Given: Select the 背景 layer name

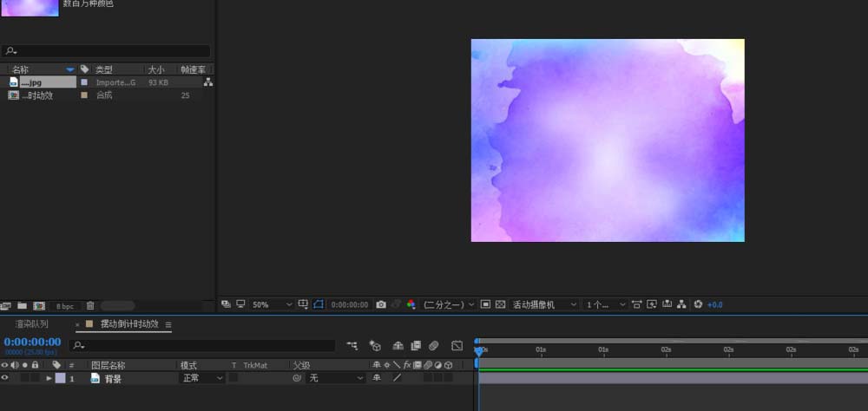Looking at the screenshot, I should (x=113, y=379).
